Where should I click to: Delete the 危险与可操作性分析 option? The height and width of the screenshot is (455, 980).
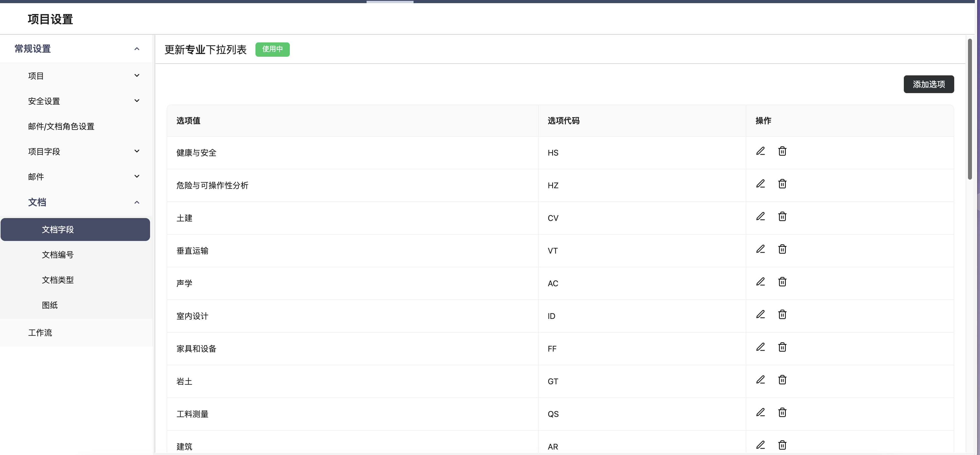coord(782,184)
